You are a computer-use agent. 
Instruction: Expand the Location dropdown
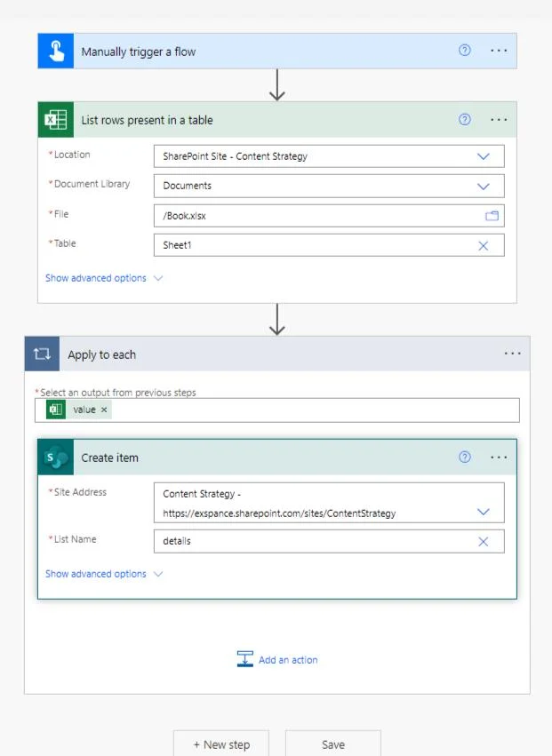coord(483,156)
